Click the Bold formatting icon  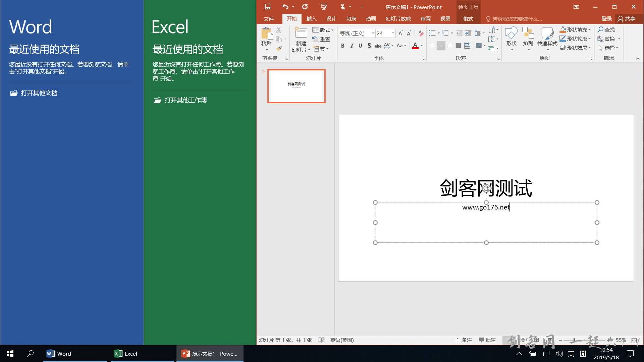(x=343, y=46)
